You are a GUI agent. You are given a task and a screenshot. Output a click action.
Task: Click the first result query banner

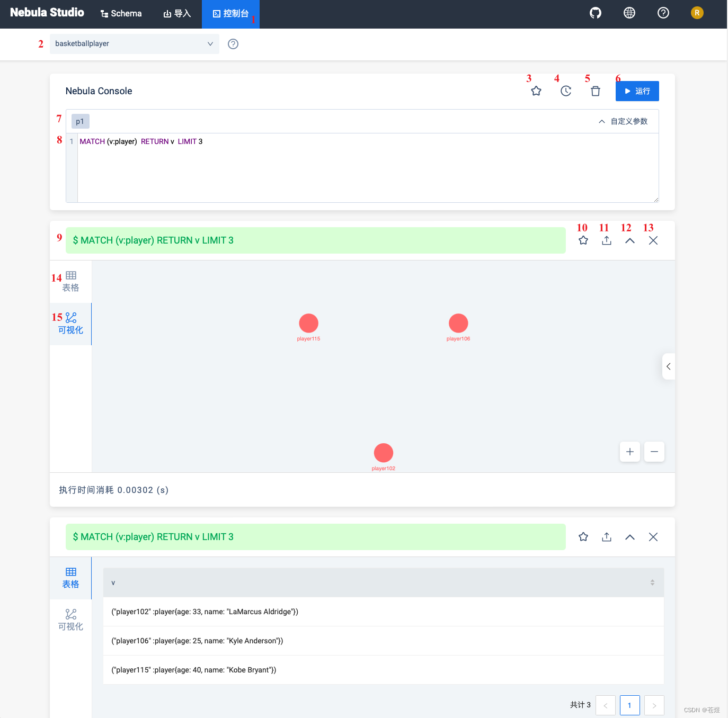click(x=316, y=240)
